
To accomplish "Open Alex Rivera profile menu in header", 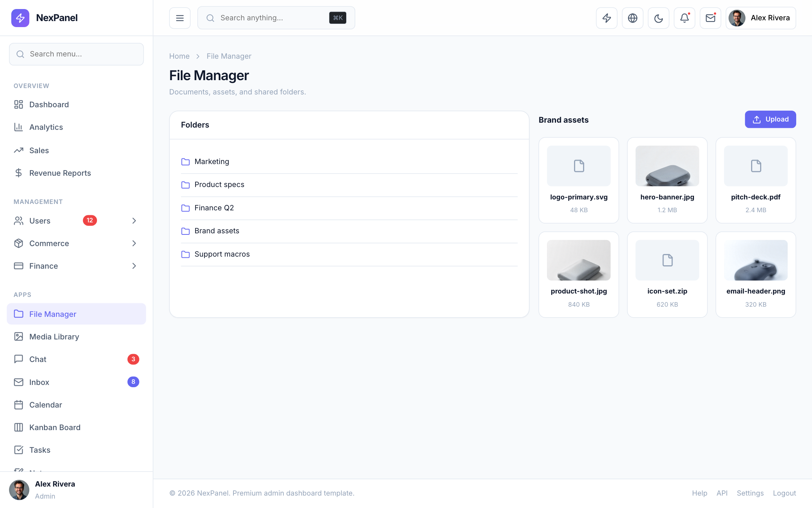I will tap(761, 18).
